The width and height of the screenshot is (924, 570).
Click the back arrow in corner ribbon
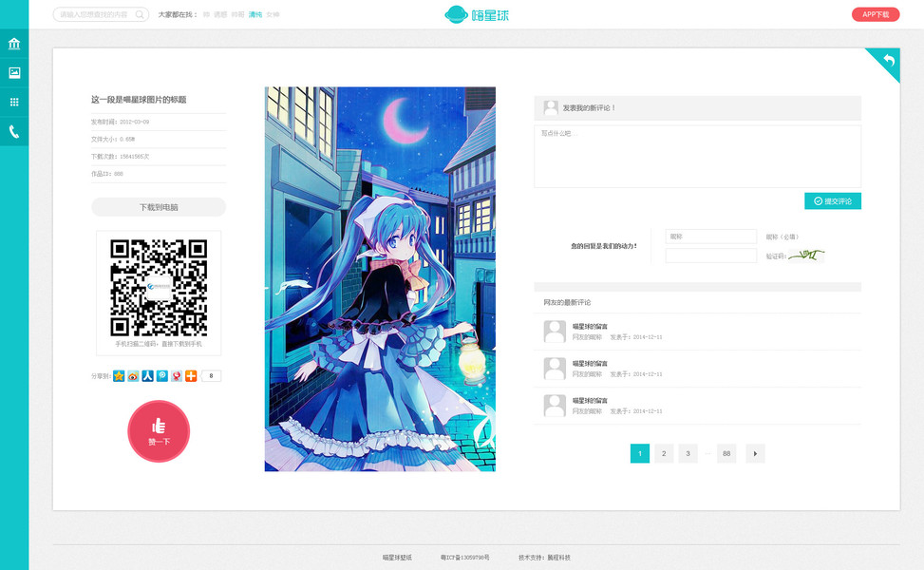[889, 60]
